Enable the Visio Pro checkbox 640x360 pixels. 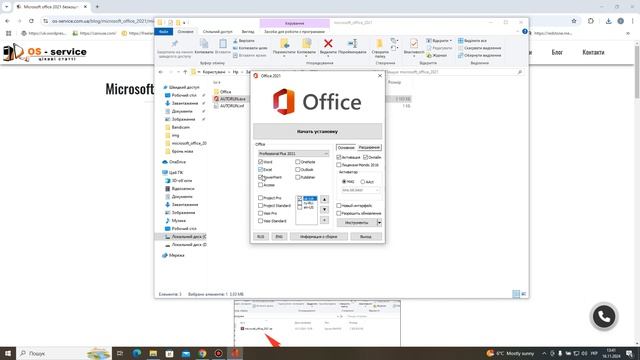coord(260,213)
